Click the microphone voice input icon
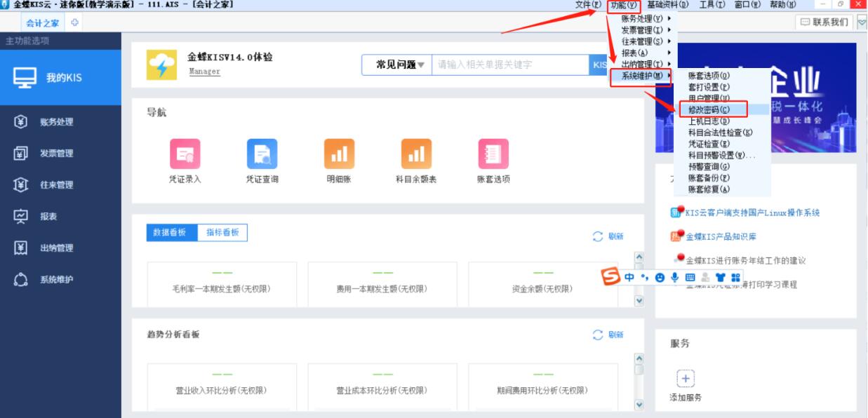The height and width of the screenshot is (418, 868). (x=674, y=278)
